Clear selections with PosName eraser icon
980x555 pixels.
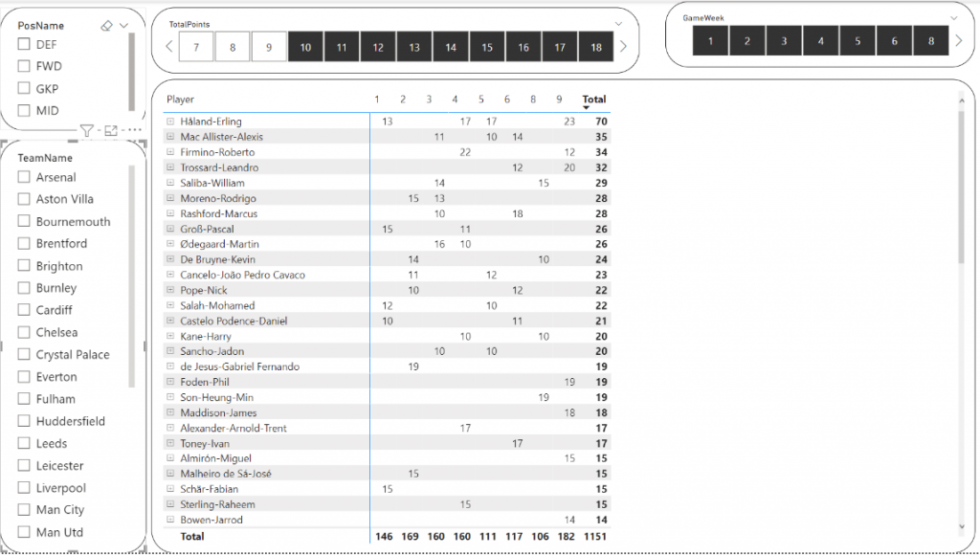point(106,27)
